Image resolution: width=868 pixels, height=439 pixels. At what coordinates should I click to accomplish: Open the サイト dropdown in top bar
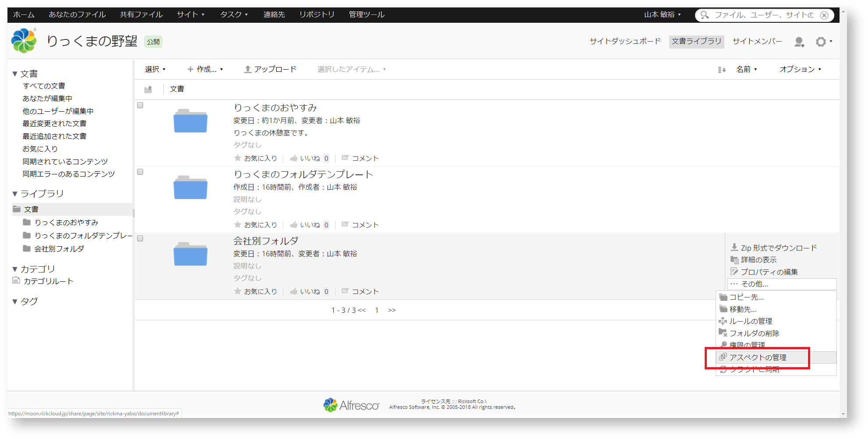click(x=191, y=14)
